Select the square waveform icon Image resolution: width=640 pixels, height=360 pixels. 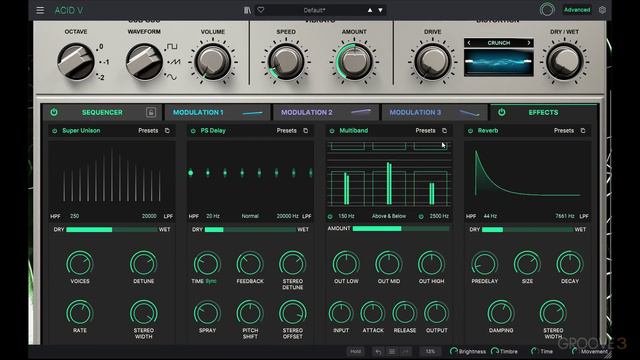[172, 47]
